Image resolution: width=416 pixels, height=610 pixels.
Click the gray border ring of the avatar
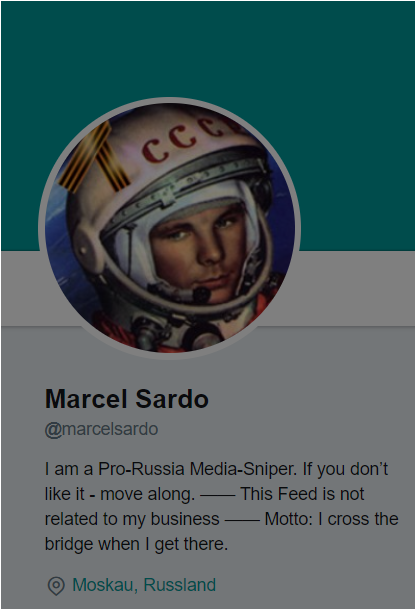pos(169,100)
